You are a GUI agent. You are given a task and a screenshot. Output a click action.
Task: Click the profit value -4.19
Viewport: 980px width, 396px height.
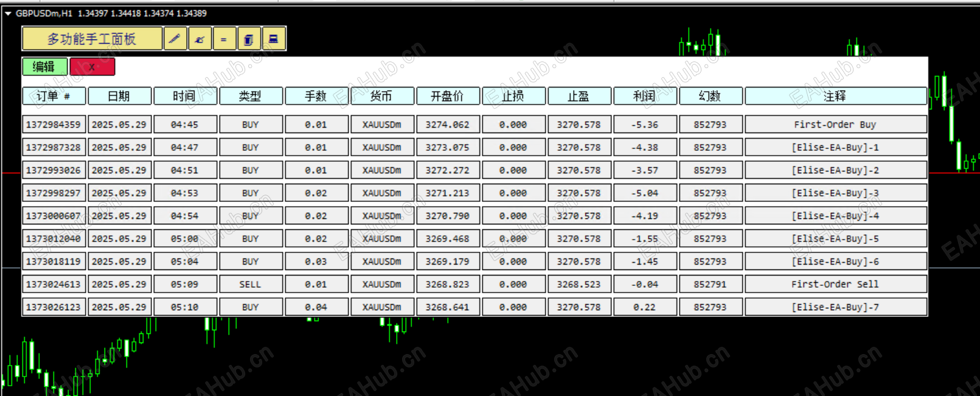click(x=645, y=216)
